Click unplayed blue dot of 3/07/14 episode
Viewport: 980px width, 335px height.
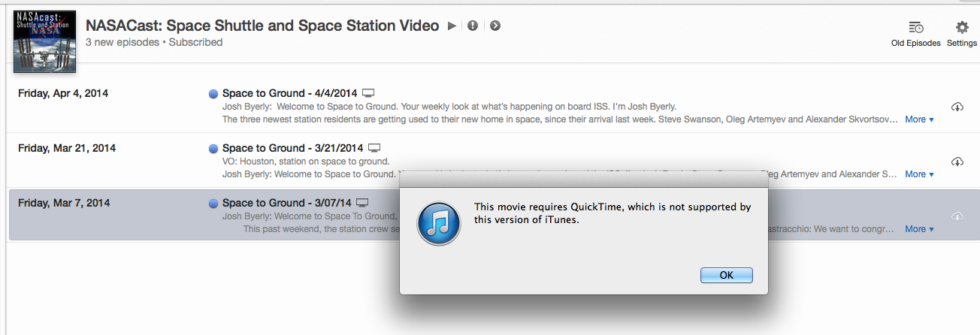213,204
